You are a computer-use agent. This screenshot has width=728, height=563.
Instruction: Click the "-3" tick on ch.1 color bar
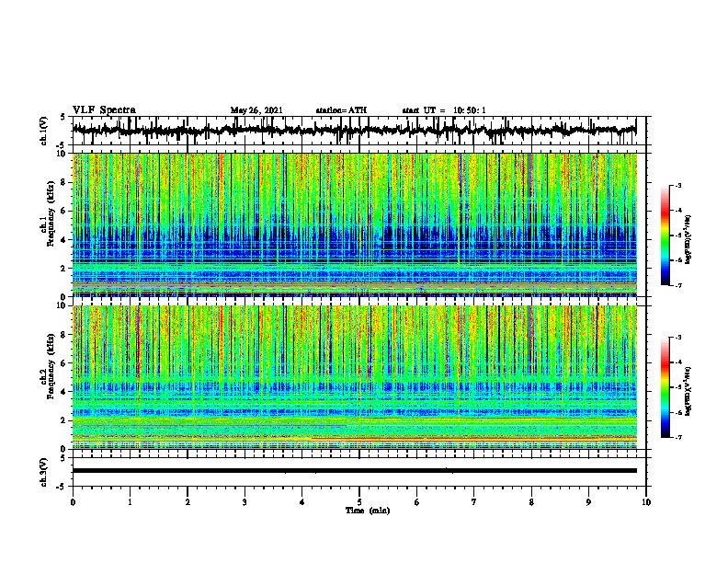click(x=678, y=185)
